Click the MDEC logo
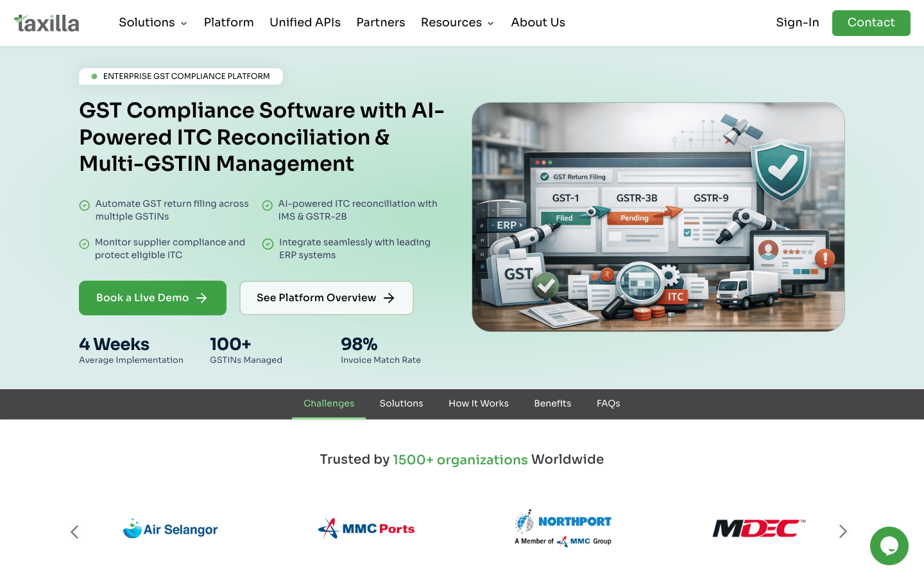 [759, 528]
